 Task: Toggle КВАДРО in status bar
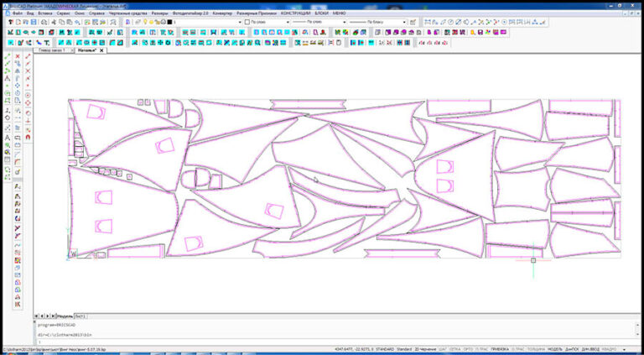click(607, 349)
